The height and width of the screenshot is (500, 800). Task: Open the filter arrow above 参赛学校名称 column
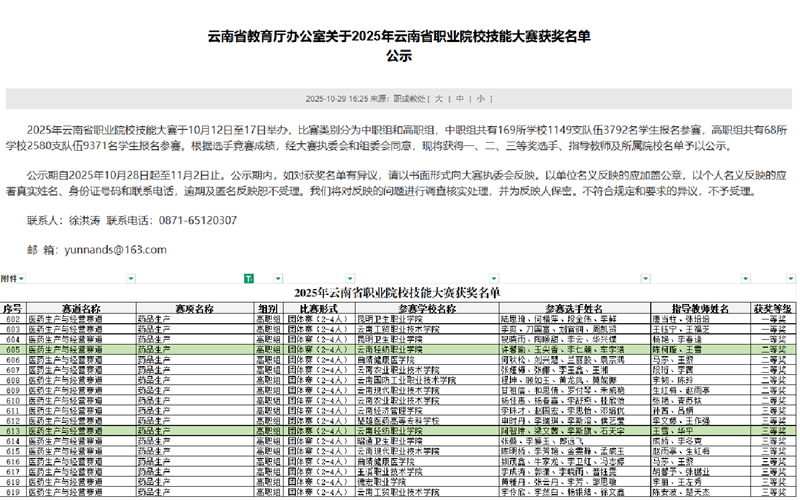click(491, 279)
